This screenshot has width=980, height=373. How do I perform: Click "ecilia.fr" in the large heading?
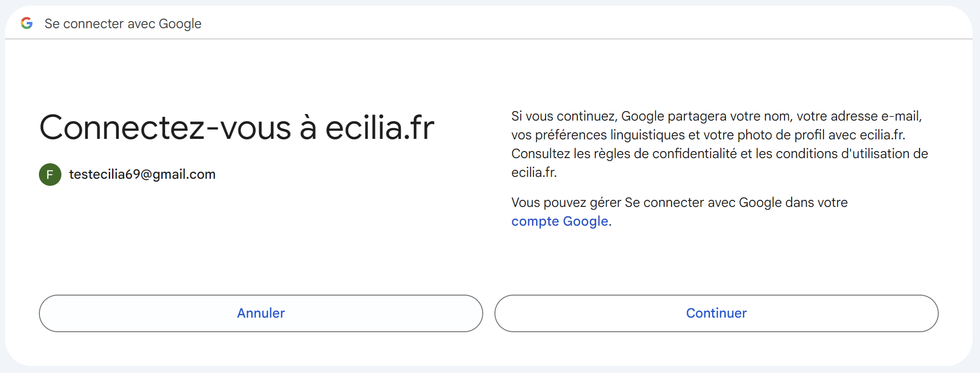click(380, 128)
